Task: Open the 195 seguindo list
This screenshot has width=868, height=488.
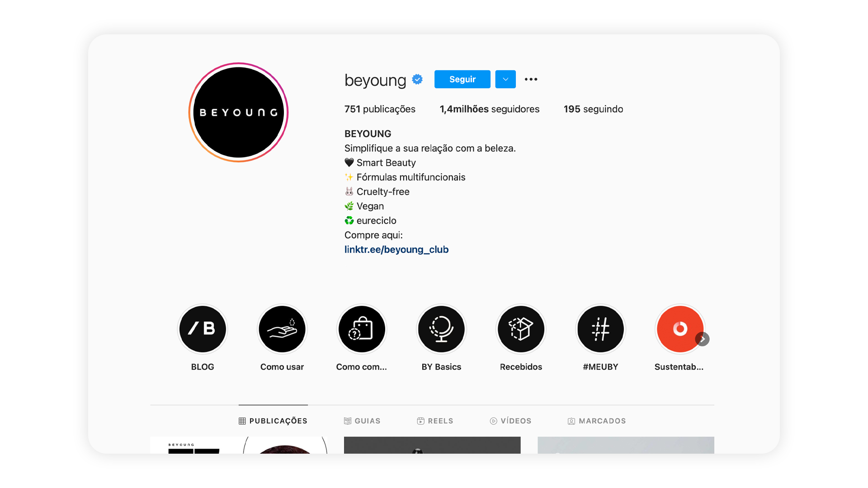Action: [x=593, y=109]
